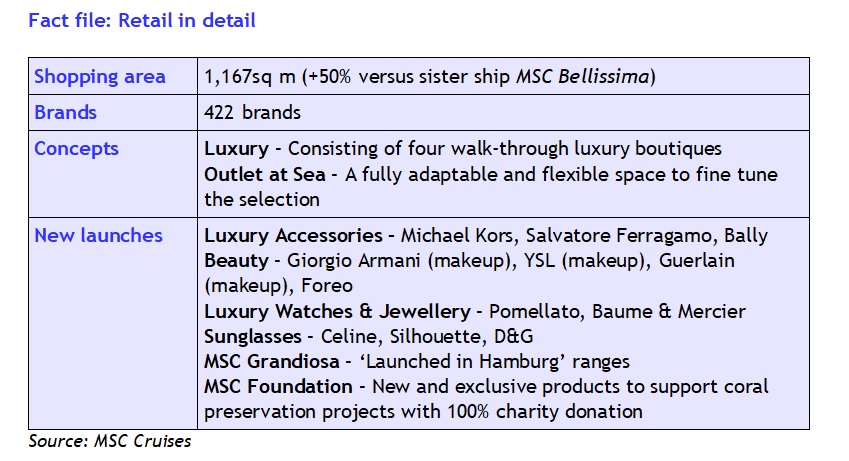Image resolution: width=849 pixels, height=461 pixels.
Task: Click the bold 'MSC Foundation' label
Action: tap(278, 386)
